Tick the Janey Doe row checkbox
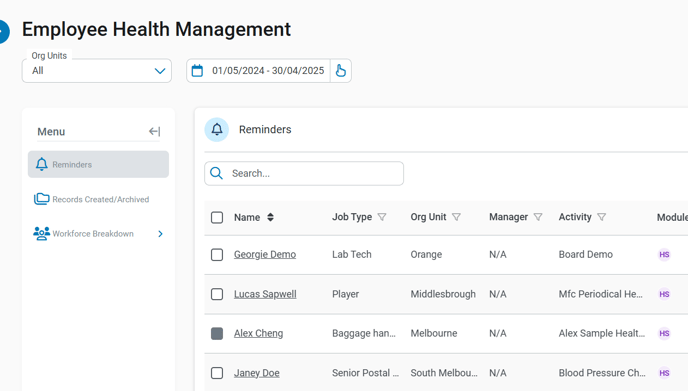 click(x=217, y=373)
